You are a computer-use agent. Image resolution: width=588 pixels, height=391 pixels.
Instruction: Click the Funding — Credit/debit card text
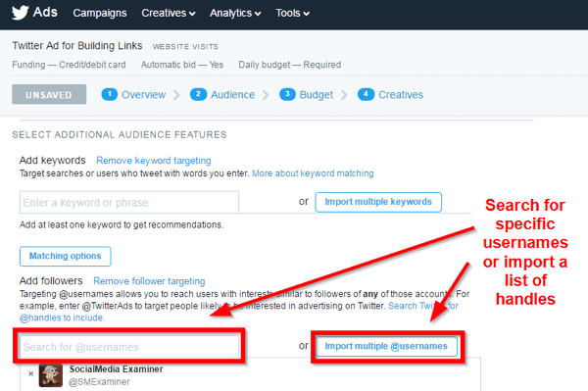pos(69,65)
